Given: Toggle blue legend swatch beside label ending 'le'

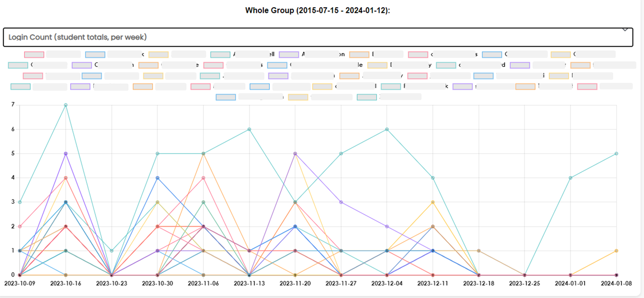Looking at the screenshot, I should pyautogui.click(x=277, y=65).
